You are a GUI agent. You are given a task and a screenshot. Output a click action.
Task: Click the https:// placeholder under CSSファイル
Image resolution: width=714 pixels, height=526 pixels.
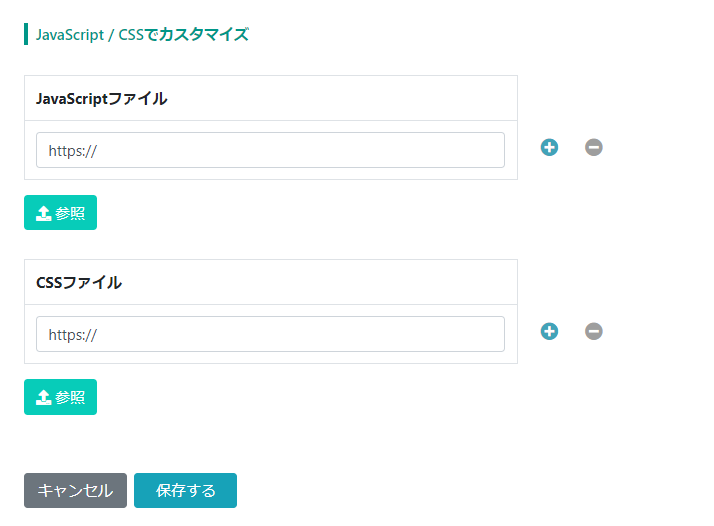(x=73, y=335)
